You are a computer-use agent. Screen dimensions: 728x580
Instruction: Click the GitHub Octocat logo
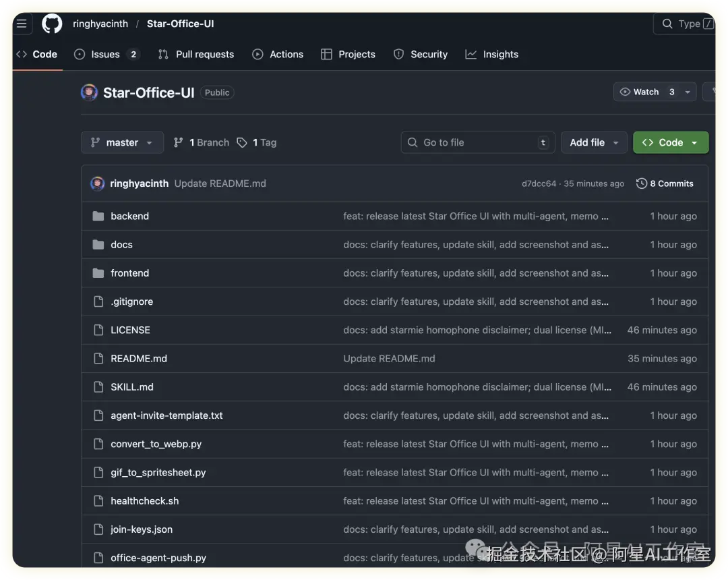pyautogui.click(x=52, y=24)
